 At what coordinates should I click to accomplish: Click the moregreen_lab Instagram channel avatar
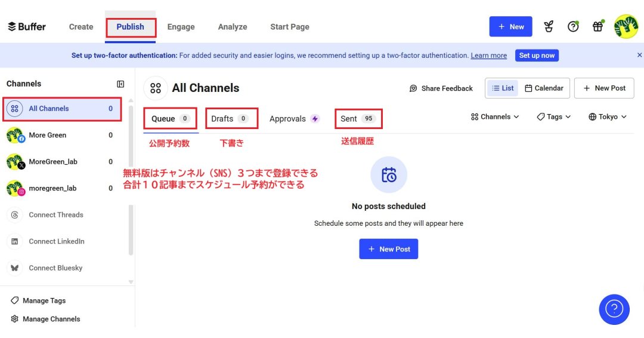pyautogui.click(x=15, y=188)
